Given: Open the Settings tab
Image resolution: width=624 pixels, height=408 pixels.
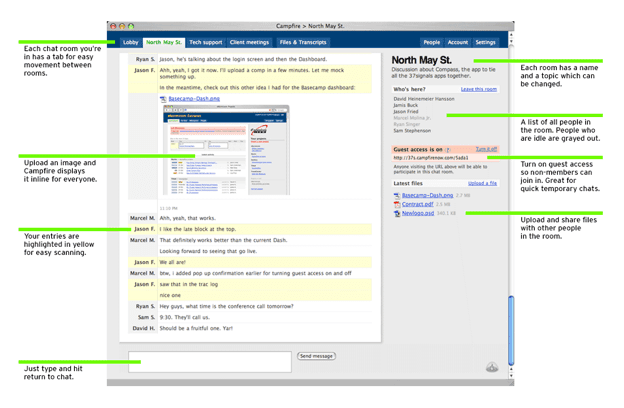Looking at the screenshot, I should [x=486, y=43].
